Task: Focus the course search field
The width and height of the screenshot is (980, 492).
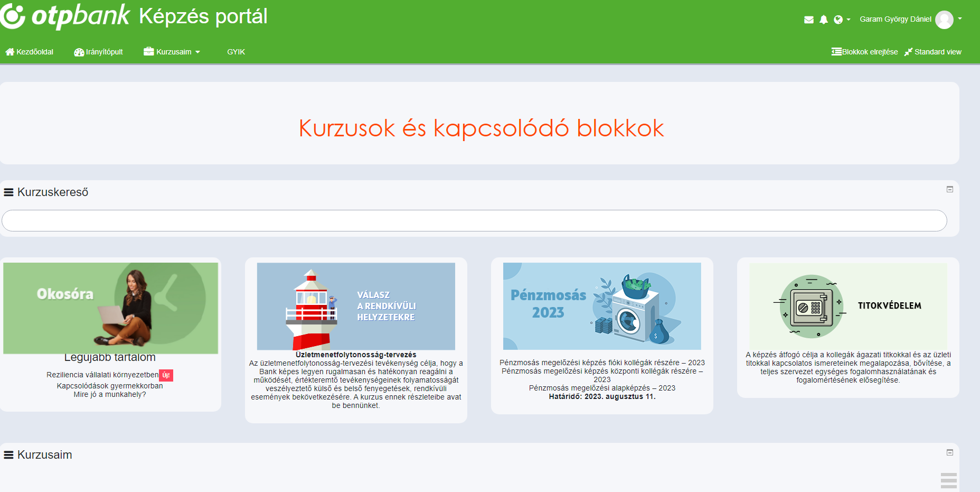Action: pyautogui.click(x=474, y=220)
